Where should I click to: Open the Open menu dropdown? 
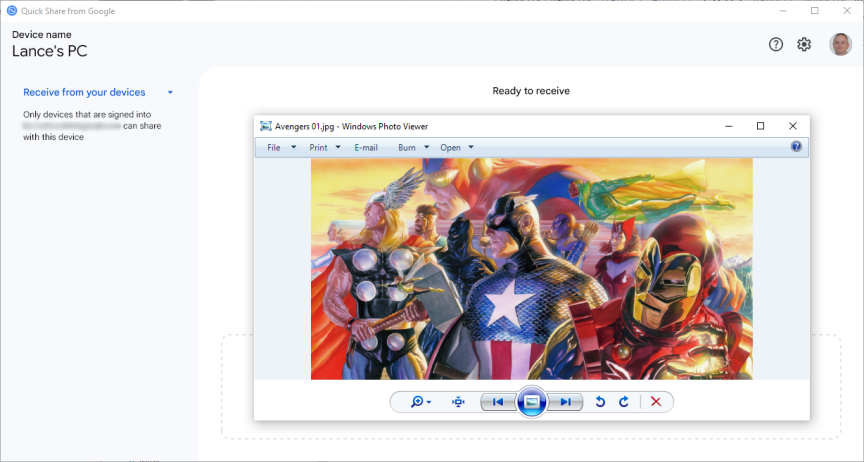tap(456, 147)
